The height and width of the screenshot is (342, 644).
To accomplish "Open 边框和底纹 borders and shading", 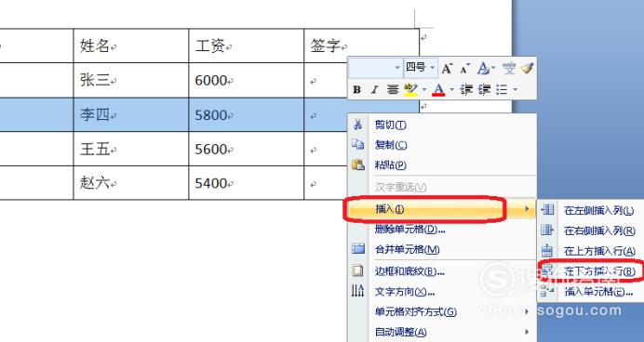I will point(442,271).
